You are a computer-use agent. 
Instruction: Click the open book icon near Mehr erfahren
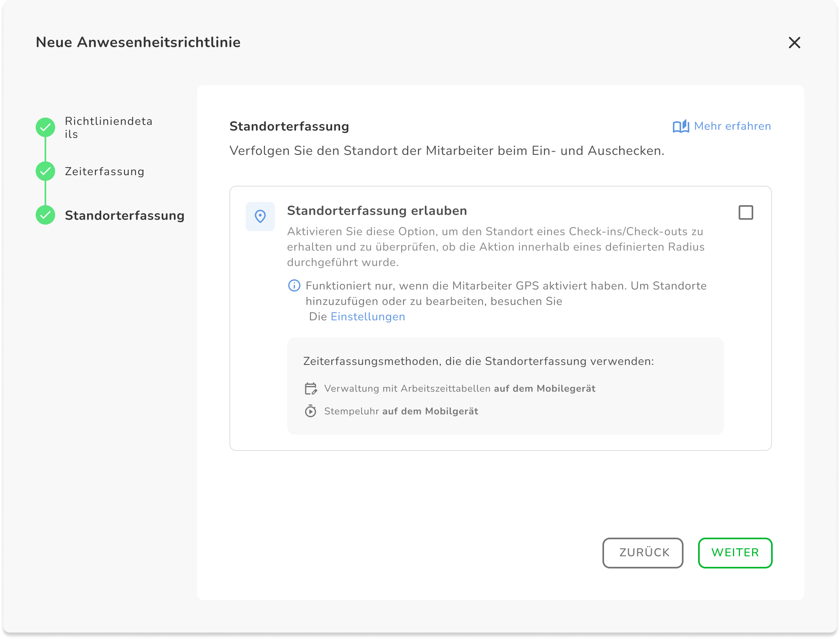coord(681,127)
